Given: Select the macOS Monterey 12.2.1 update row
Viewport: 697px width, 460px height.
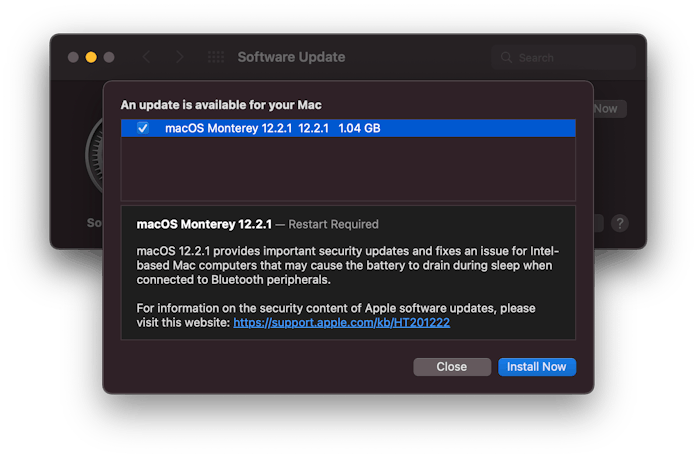Looking at the screenshot, I should 348,128.
